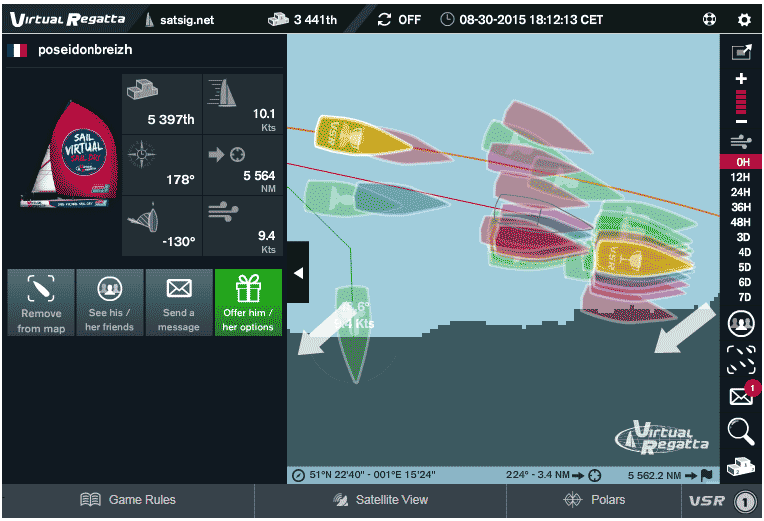Click Send a message button

pos(179,303)
